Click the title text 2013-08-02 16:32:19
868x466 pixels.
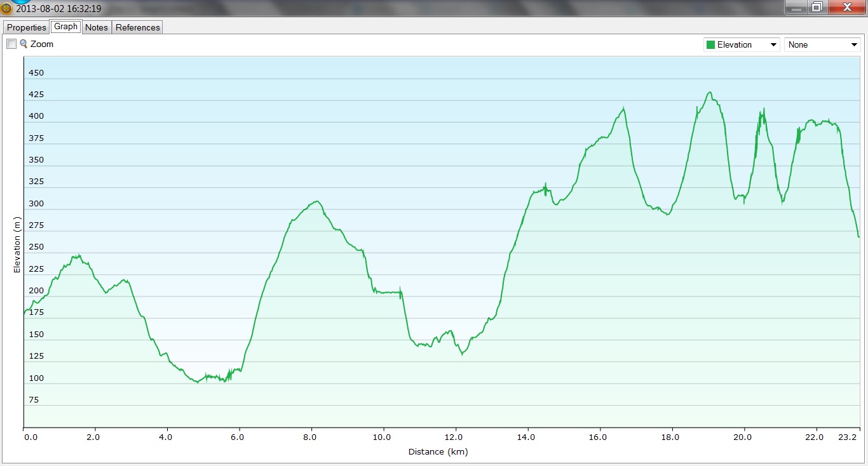coord(58,9)
